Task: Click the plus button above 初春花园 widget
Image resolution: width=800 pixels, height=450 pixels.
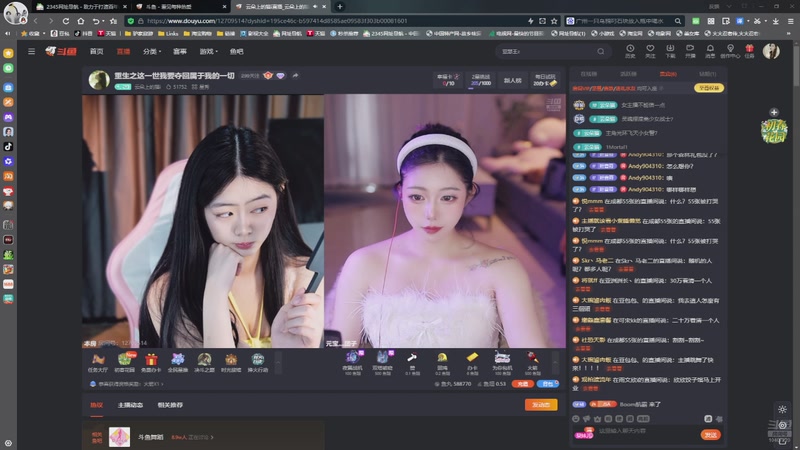Action: [774, 112]
